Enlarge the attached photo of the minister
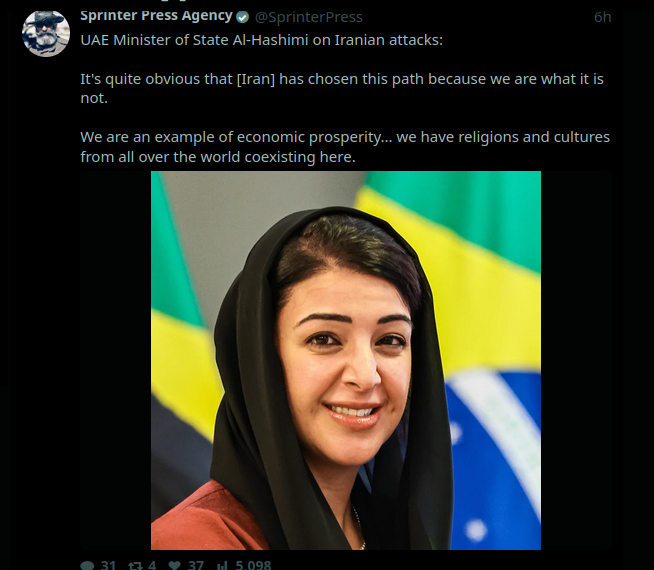Screen dimensions: 654x570 (x=346, y=360)
